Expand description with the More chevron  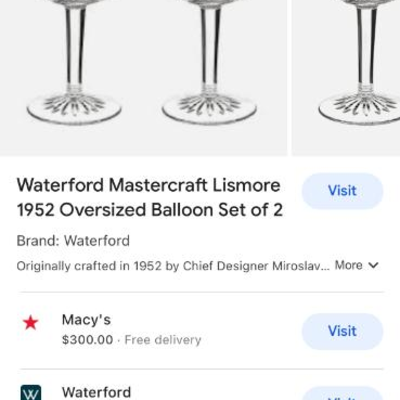tap(374, 265)
